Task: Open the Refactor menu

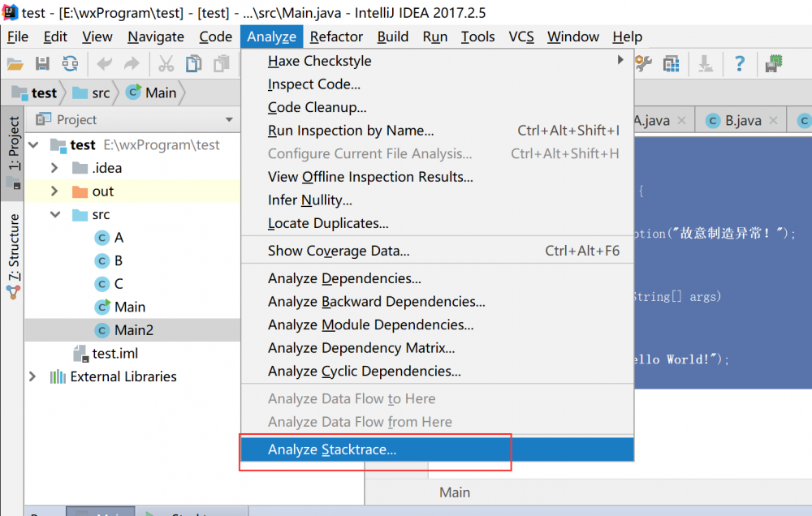Action: coord(335,37)
